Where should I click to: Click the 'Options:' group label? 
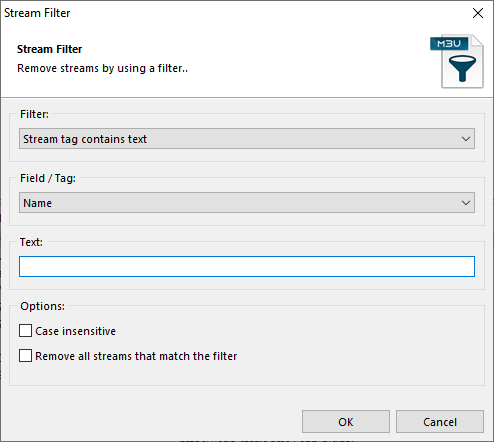[x=43, y=306]
